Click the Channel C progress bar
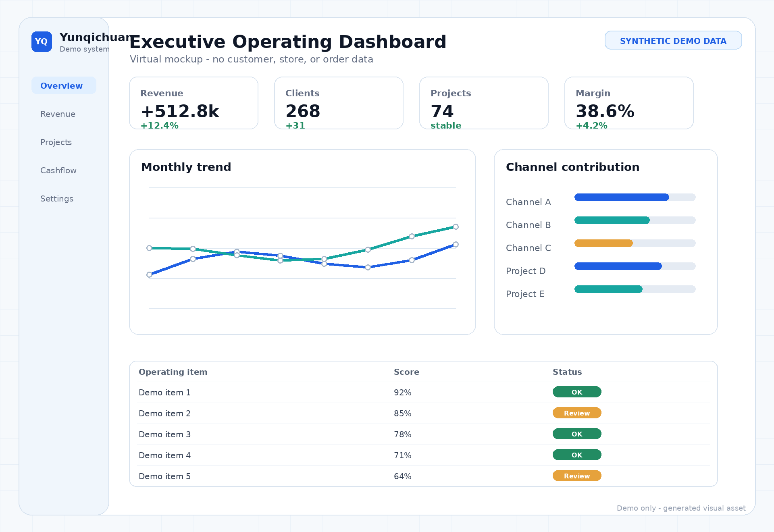This screenshot has height=532, width=774. point(635,243)
